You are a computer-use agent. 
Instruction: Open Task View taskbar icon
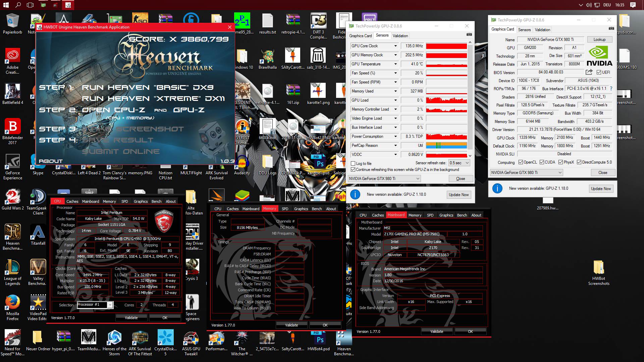[30, 5]
